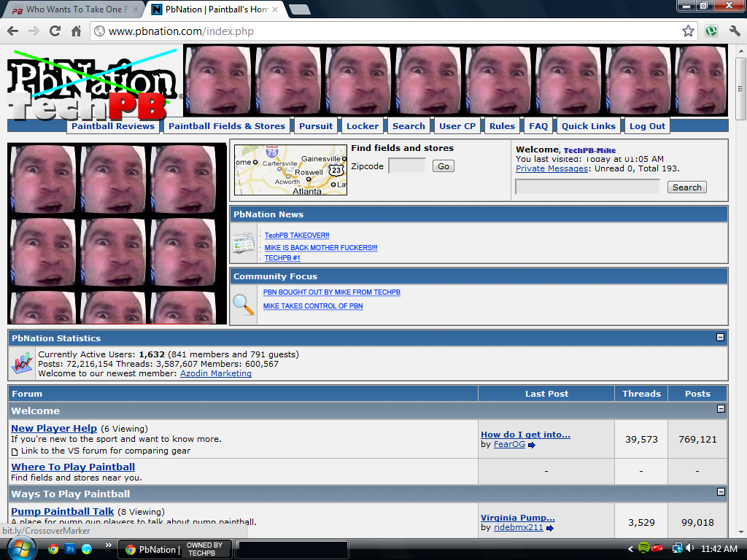Viewport: 747px width, 560px height.
Task: Open the 'TechPB TAKEOVER!!' news link
Action: [297, 236]
